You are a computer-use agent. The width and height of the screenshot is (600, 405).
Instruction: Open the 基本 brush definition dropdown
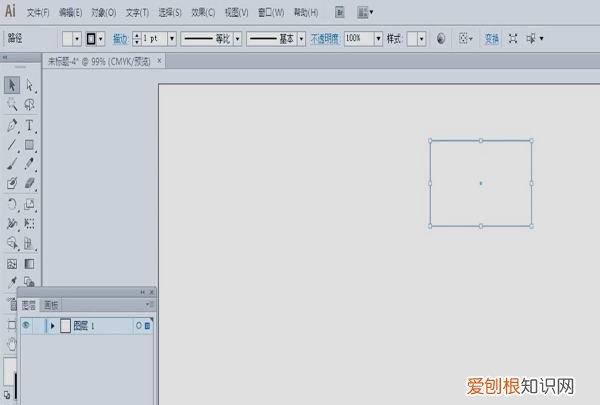point(301,38)
